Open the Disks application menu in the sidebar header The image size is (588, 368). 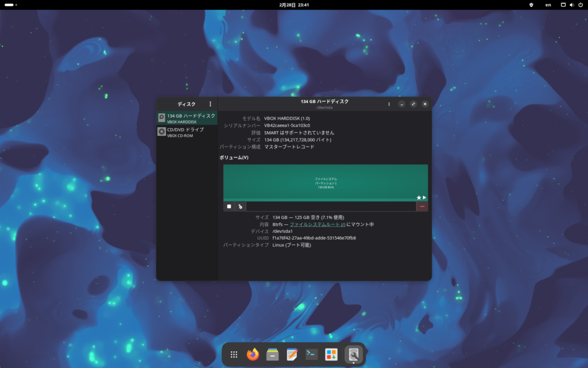click(210, 104)
